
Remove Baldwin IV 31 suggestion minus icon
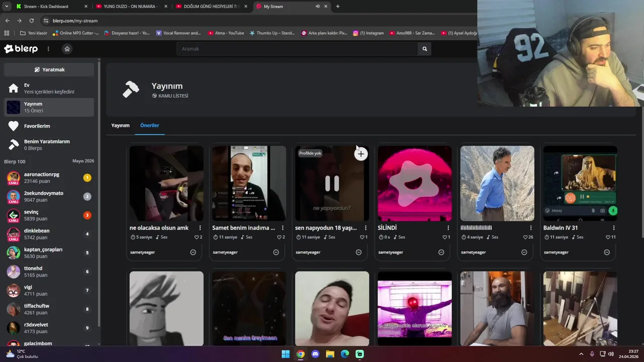(607, 252)
